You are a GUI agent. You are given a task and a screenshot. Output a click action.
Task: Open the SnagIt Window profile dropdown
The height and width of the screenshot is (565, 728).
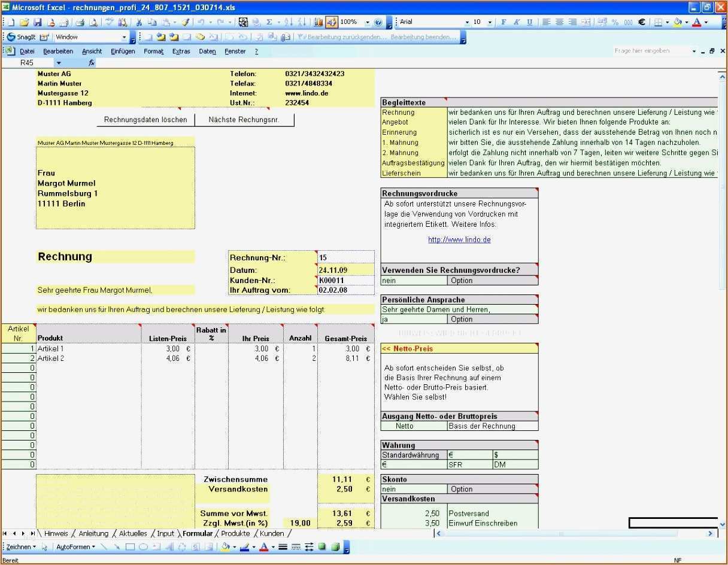click(x=125, y=37)
